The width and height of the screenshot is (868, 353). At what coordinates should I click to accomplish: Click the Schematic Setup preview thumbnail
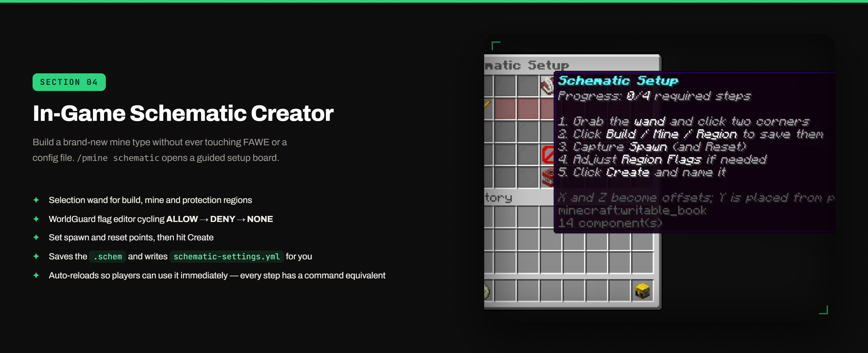click(659, 178)
